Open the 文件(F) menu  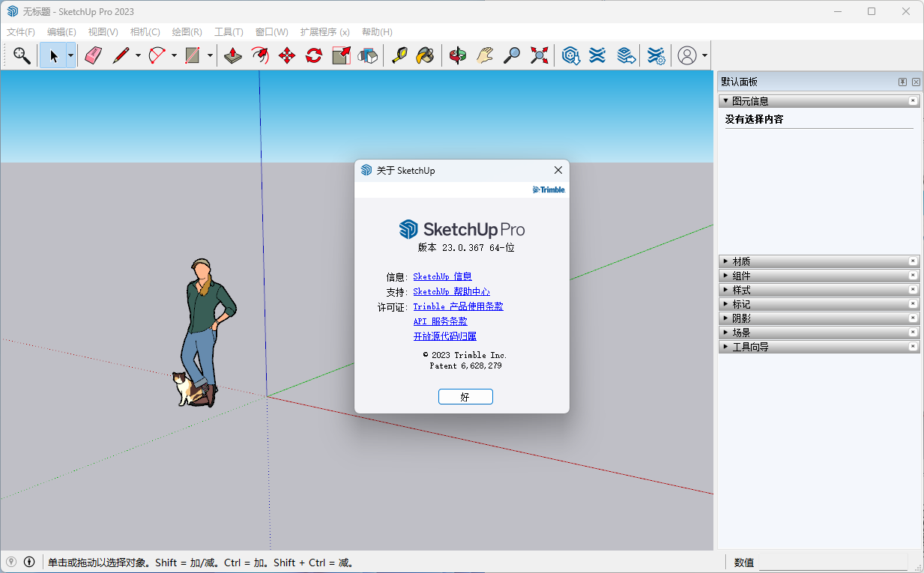pos(21,32)
